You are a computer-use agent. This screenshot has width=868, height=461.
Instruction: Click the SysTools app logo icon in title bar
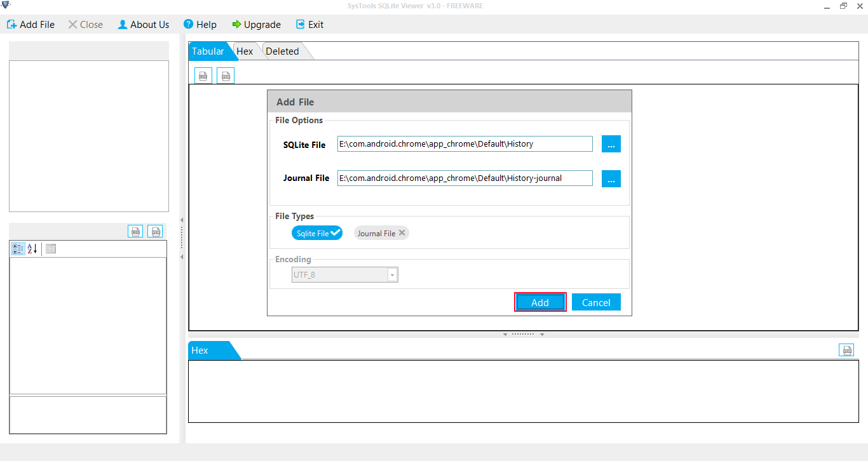coord(6,6)
